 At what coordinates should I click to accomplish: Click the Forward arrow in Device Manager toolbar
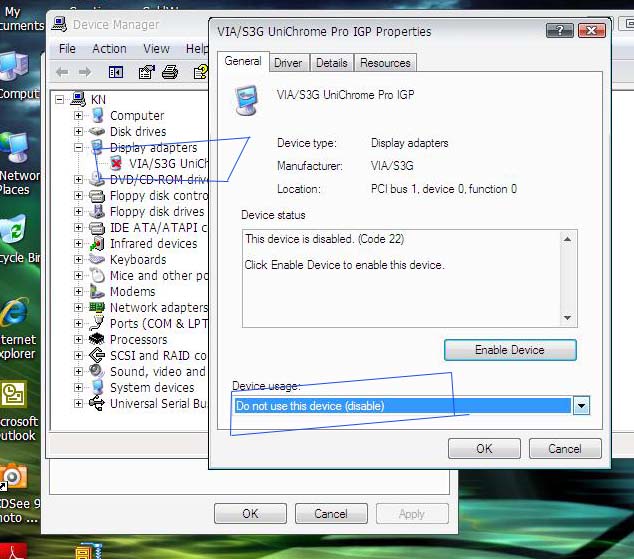[x=85, y=72]
